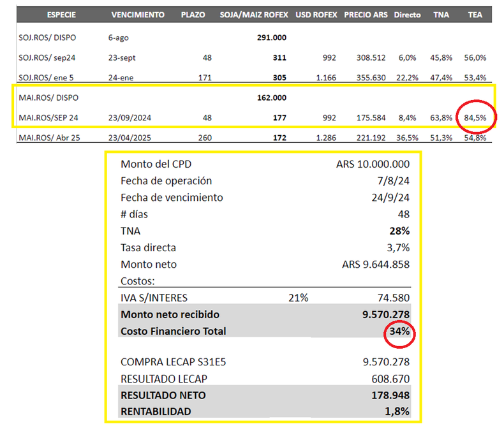Select the SOJ.ROS/ DISPO cell
The image size is (504, 431).
[x=47, y=38]
